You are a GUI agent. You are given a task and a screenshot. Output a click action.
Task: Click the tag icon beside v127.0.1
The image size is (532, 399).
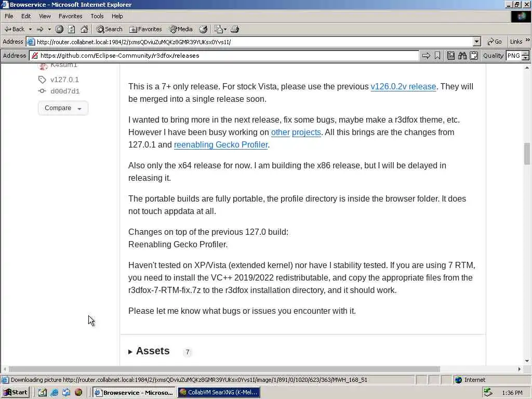pos(42,79)
